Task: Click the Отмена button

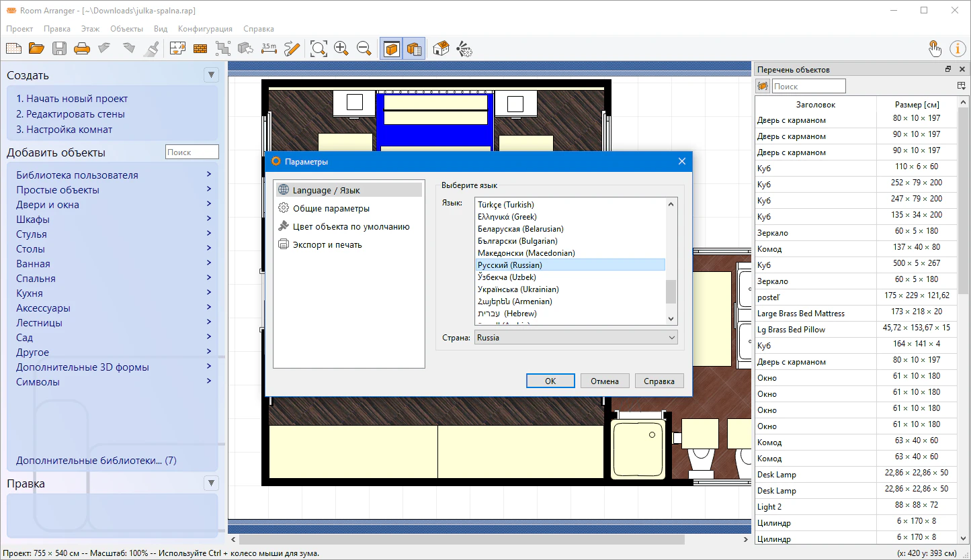Action: click(x=604, y=381)
